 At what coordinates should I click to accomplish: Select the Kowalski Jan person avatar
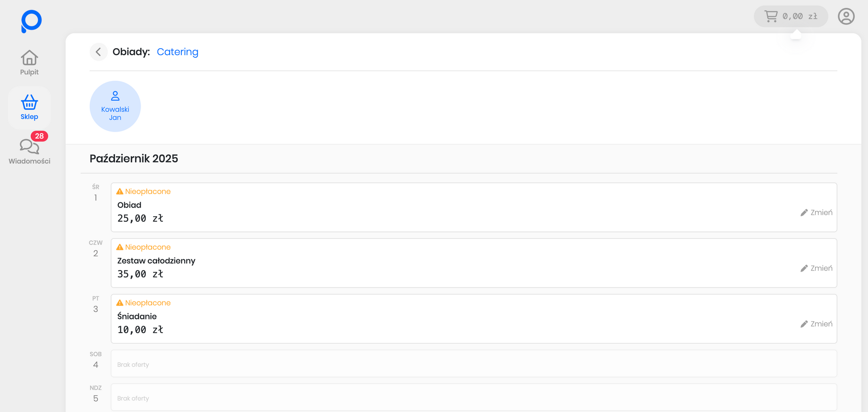[115, 106]
